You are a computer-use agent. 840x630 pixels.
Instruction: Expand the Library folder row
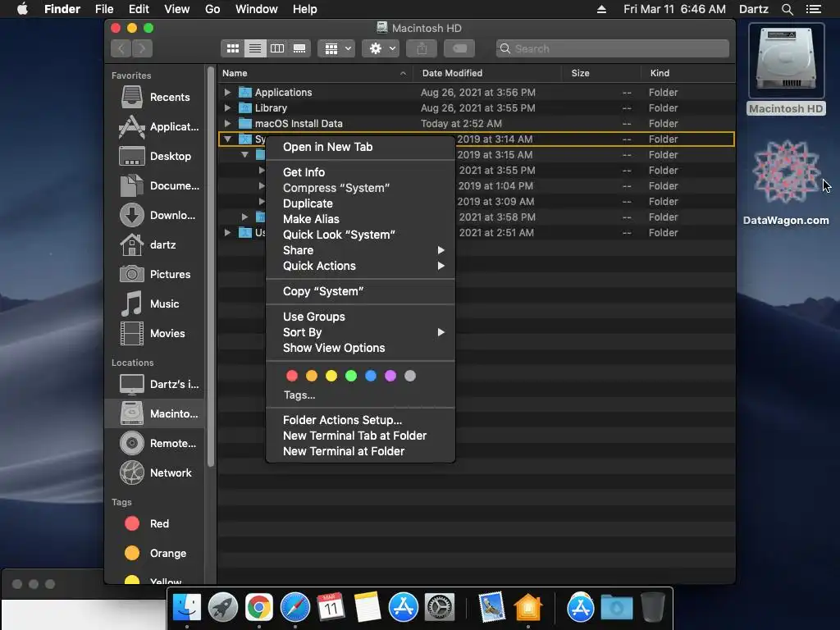(x=227, y=107)
